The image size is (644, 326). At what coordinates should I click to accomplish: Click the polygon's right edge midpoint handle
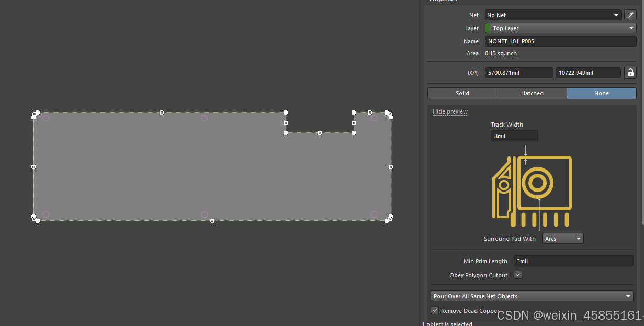[x=391, y=167]
